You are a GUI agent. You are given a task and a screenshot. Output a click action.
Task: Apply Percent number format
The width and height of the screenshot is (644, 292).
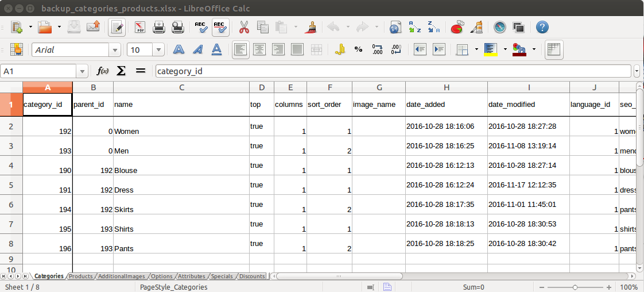359,50
